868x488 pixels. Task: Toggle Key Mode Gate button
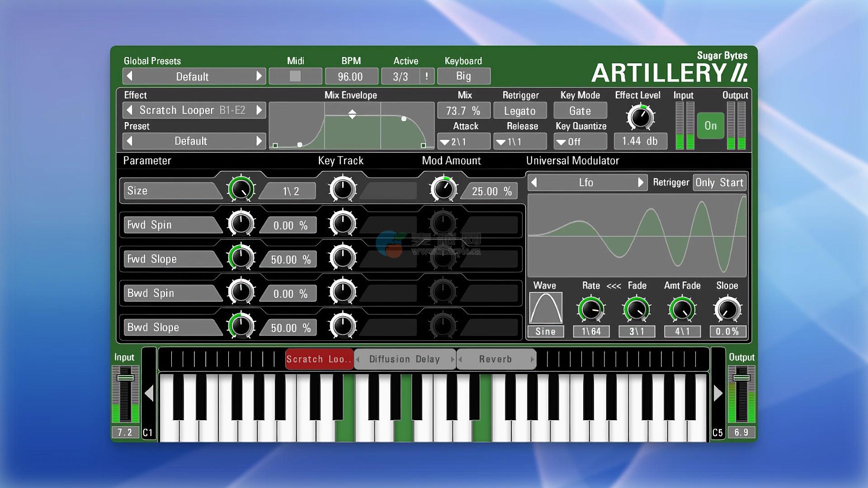(580, 111)
